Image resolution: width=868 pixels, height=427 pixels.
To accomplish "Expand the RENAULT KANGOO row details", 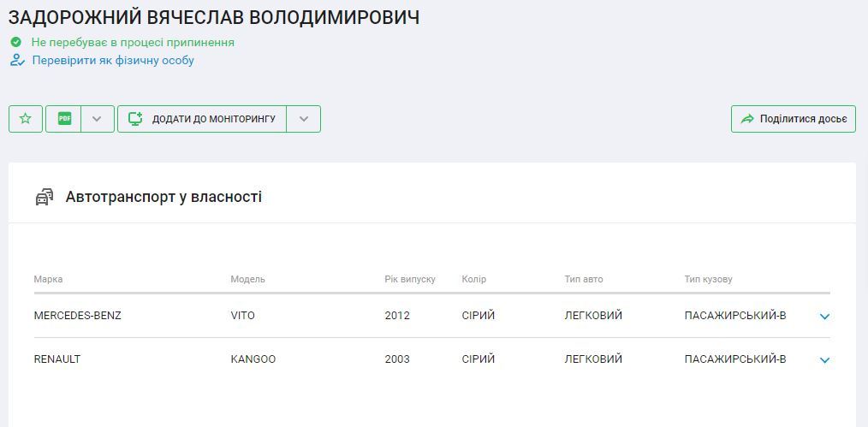I will pyautogui.click(x=824, y=360).
